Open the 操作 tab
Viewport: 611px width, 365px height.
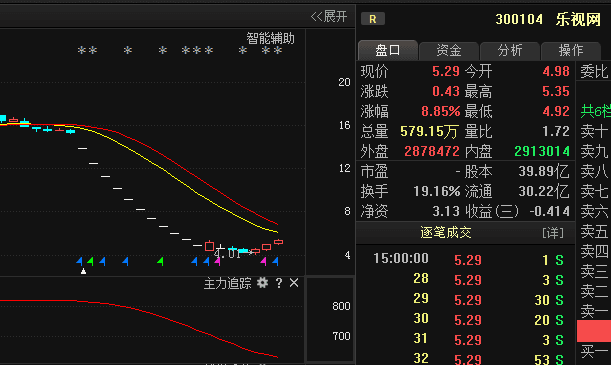tap(571, 50)
